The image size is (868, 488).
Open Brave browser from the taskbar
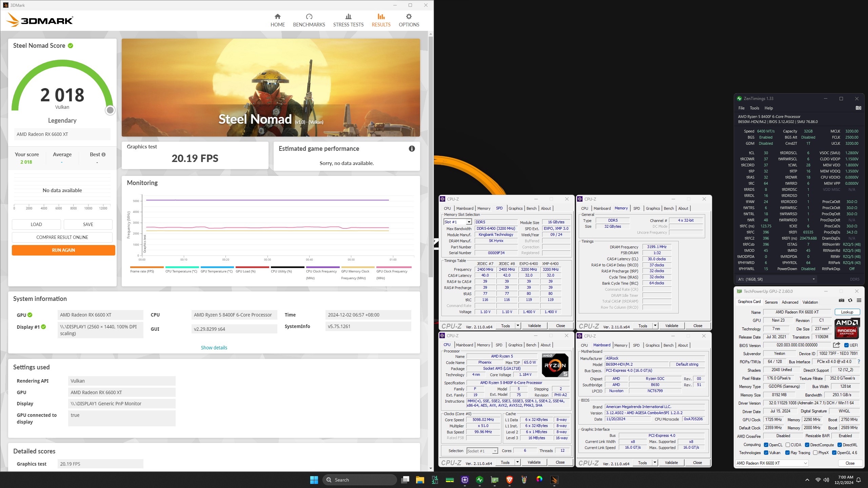pos(509,480)
